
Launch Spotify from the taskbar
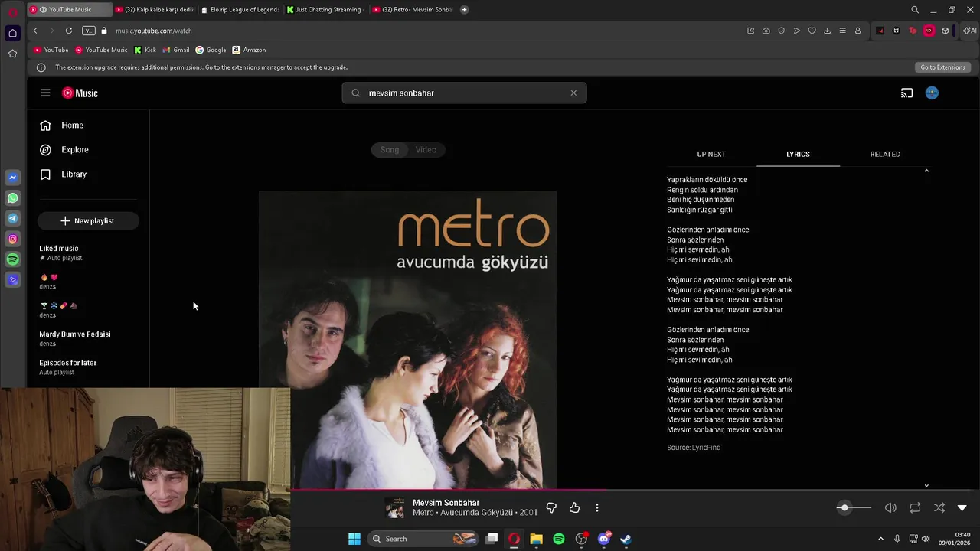coord(559,539)
